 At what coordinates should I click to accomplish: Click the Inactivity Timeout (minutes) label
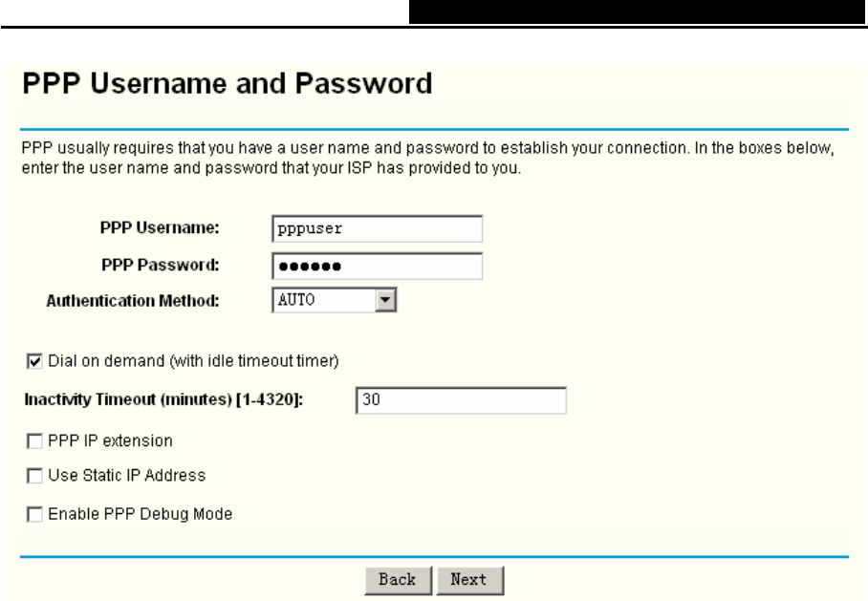tap(163, 399)
